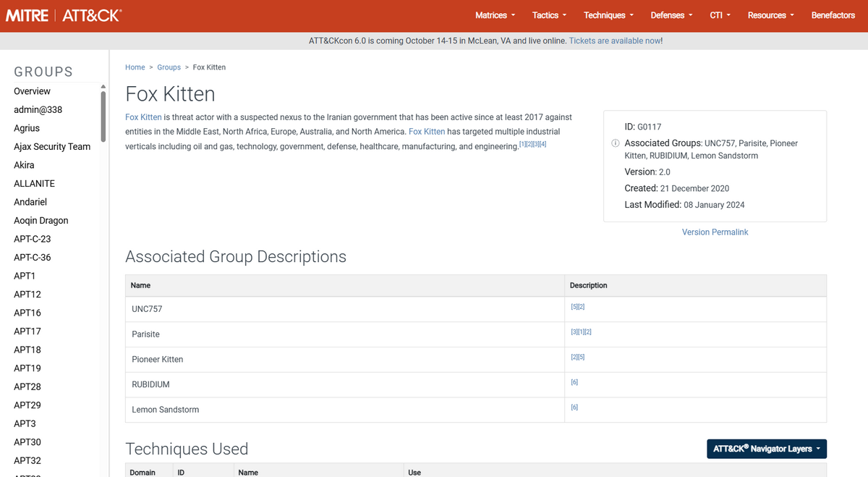
Task: Open the ALLANITE group page
Action: [x=35, y=184]
